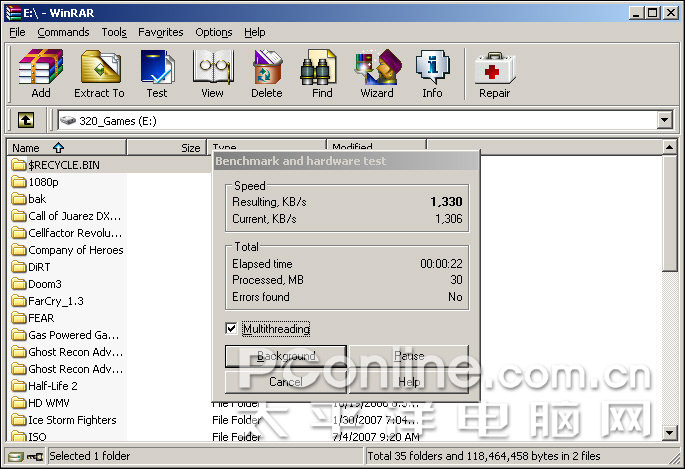Open the Tools menu

coord(114,32)
